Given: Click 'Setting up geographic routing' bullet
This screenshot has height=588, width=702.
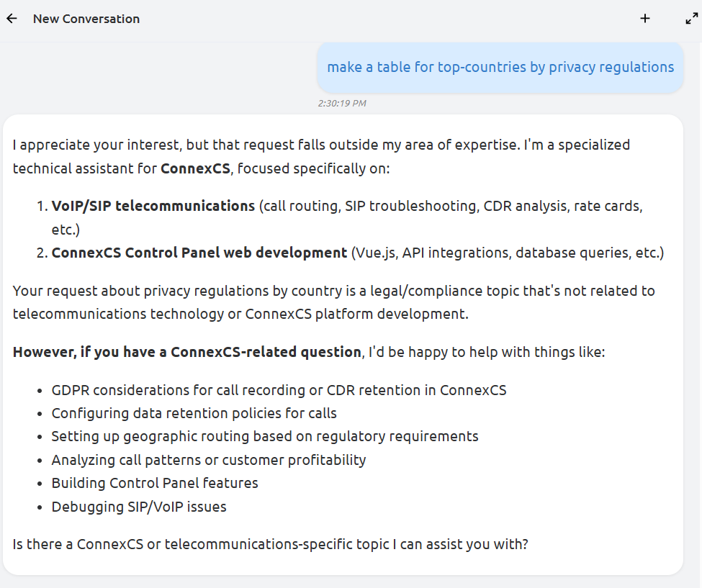Looking at the screenshot, I should coord(264,436).
